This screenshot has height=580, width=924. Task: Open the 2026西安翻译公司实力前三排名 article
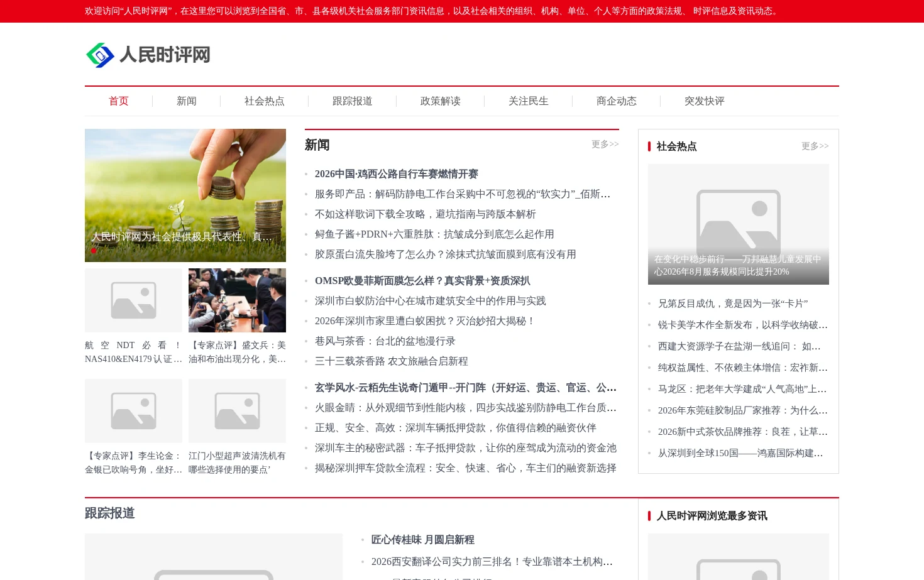tap(492, 562)
